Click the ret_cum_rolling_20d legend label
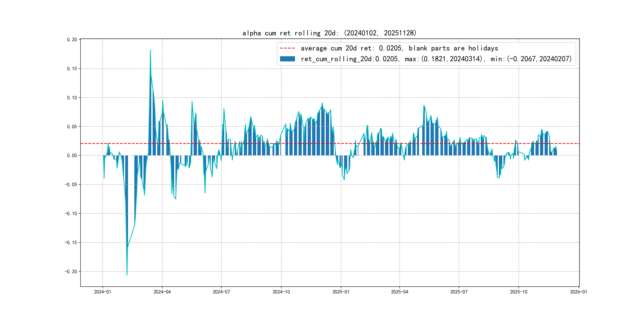The image size is (644, 322). tap(436, 59)
